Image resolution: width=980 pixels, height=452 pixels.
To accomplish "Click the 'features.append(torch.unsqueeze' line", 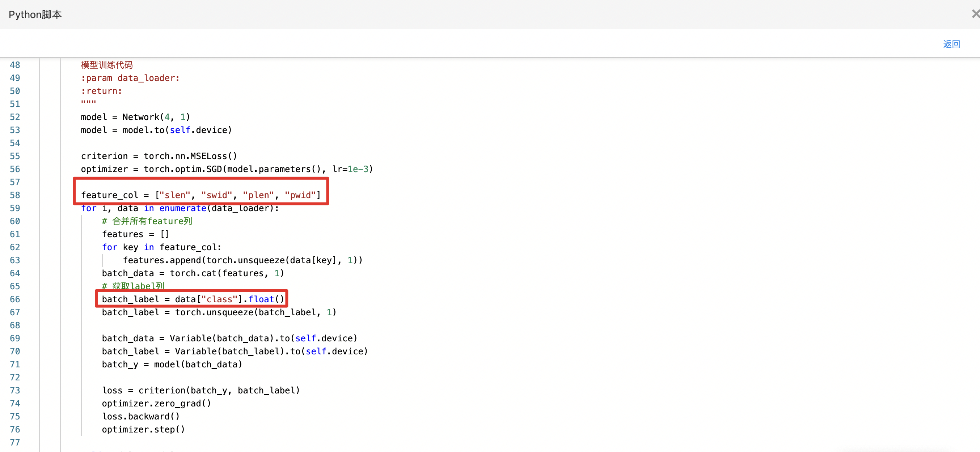I will (x=242, y=260).
